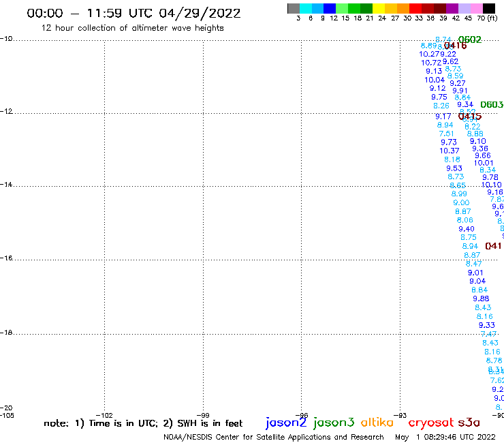Click the note about UTC time and SWH feet
504x443 pixels.
pyautogui.click(x=143, y=423)
